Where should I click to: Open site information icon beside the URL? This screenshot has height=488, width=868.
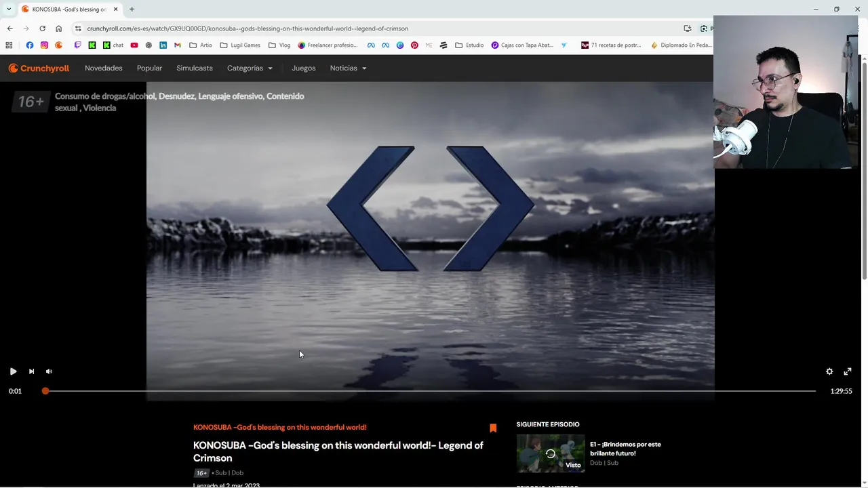pyautogui.click(x=78, y=28)
